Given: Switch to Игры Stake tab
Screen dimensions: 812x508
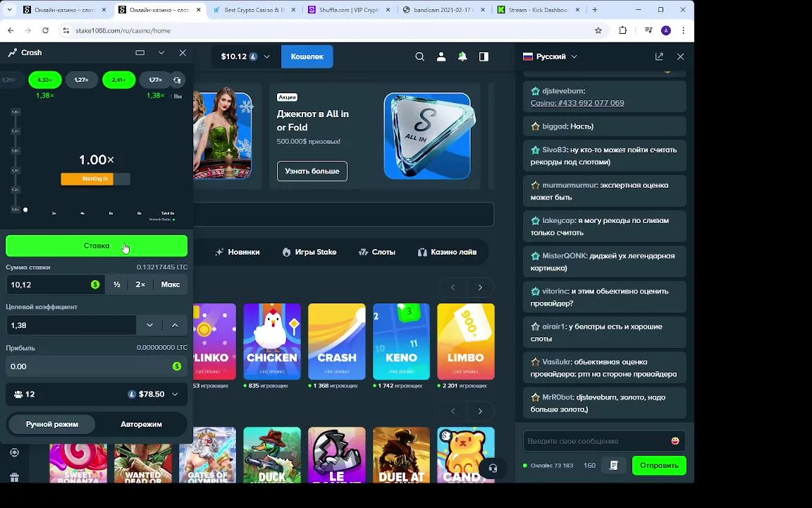Looking at the screenshot, I should 309,252.
